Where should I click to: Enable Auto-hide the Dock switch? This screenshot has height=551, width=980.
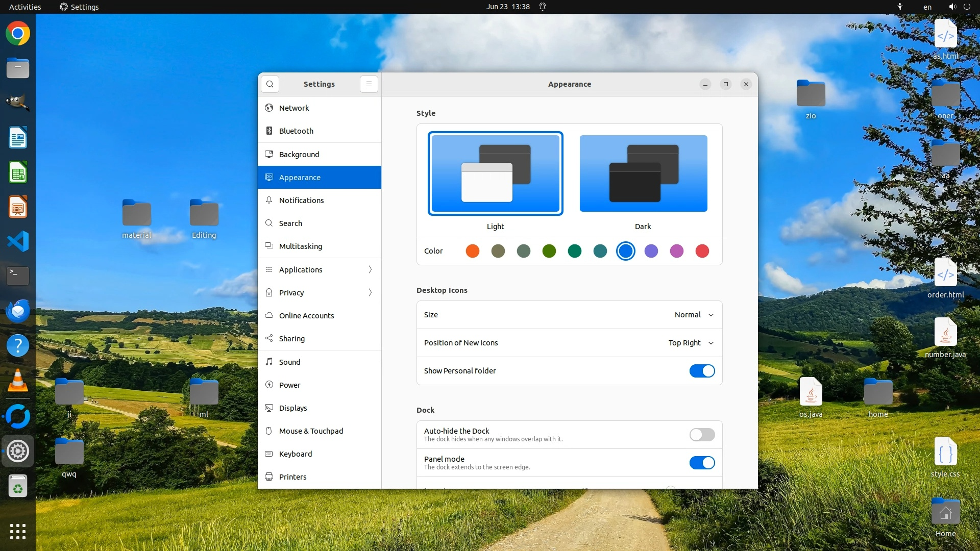tap(702, 435)
